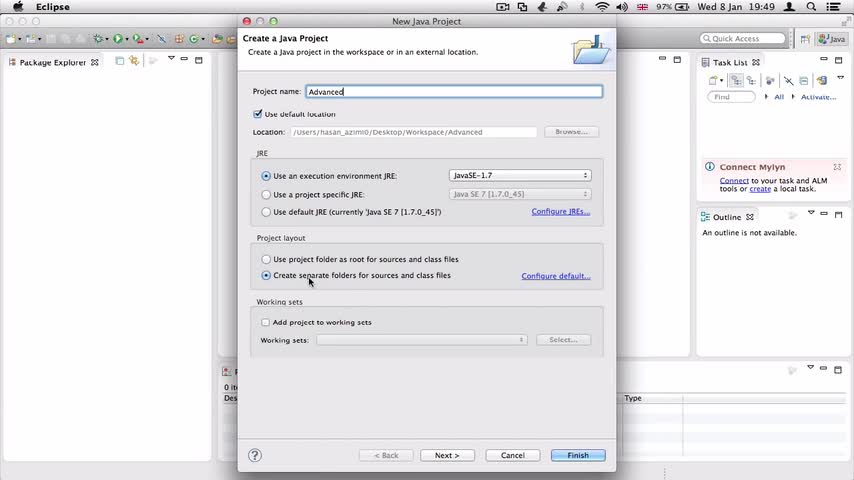The width and height of the screenshot is (854, 480).
Task: Click the Connect link in Mylyn panel
Action: (734, 180)
